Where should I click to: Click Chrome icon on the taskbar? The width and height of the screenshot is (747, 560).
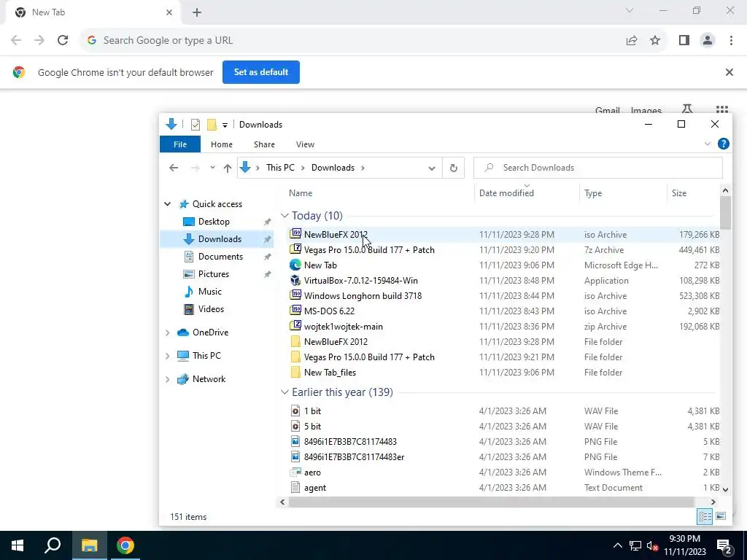[125, 545]
